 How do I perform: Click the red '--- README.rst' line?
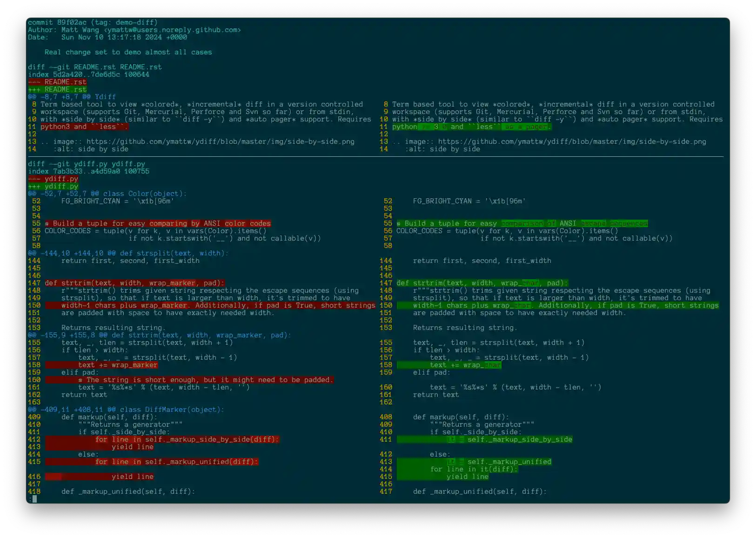[57, 82]
